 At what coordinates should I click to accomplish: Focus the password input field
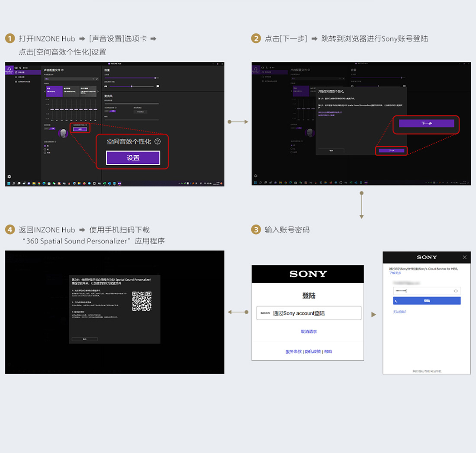point(427,291)
